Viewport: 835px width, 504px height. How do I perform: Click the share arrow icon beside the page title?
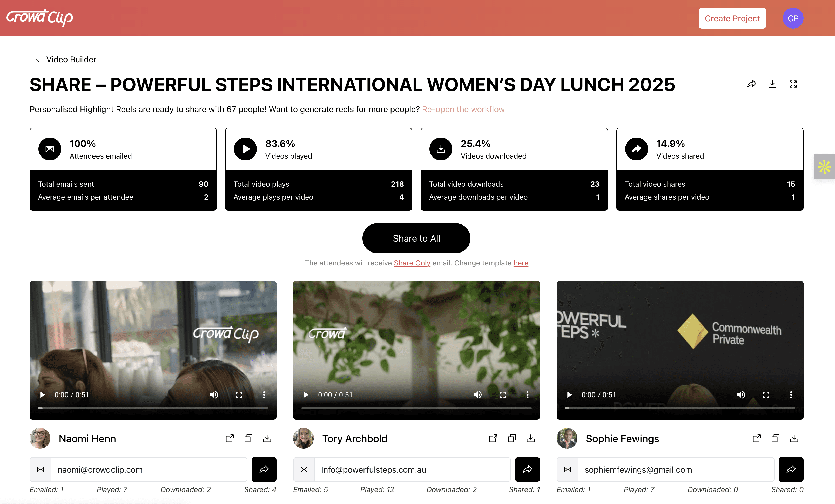(x=752, y=84)
